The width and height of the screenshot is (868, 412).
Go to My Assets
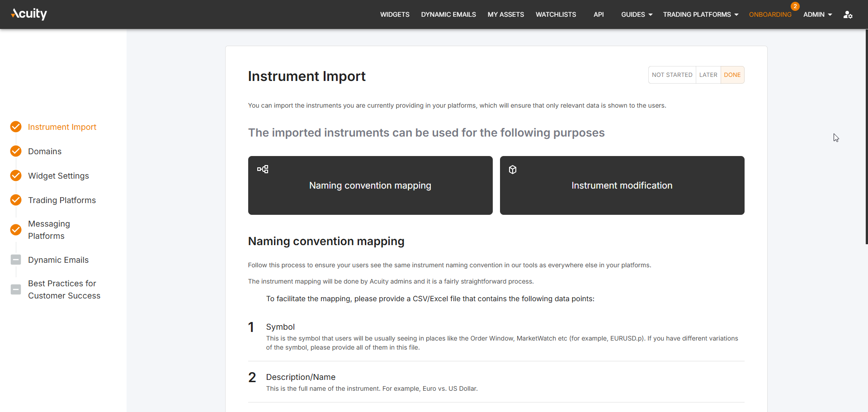point(506,14)
